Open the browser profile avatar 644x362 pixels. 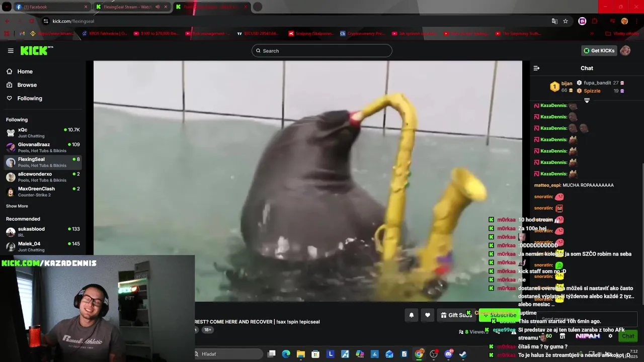[x=624, y=21]
